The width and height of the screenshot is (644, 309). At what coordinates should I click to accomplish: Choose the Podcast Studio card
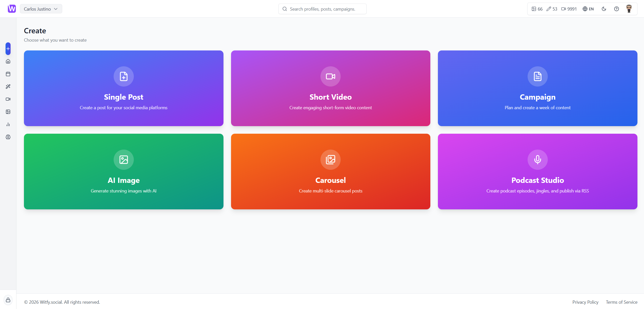coord(537,172)
